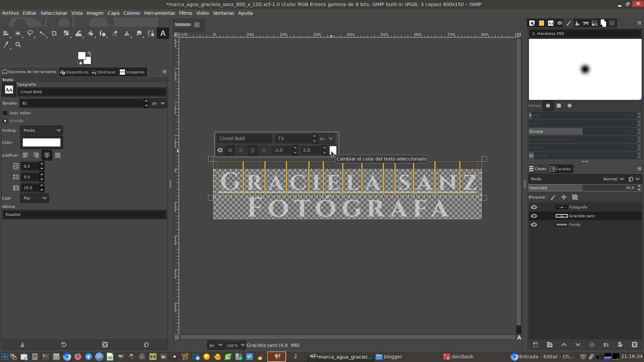This screenshot has height=362, width=644.
Task: Open the Hinting dropdown
Action: coord(42,130)
